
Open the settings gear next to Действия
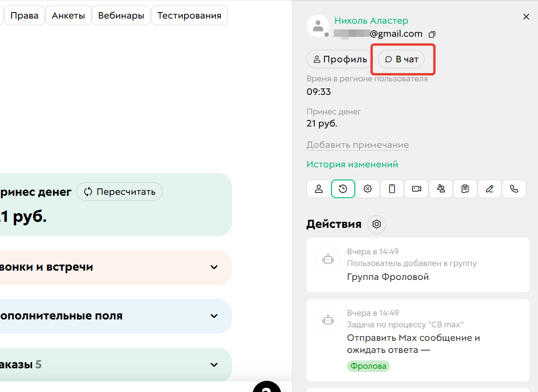pyautogui.click(x=376, y=224)
